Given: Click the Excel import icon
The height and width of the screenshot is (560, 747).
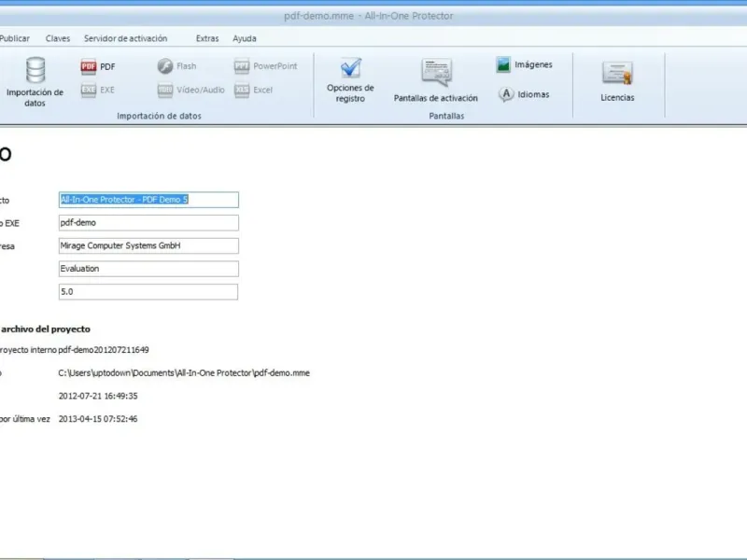Looking at the screenshot, I should pos(242,90).
